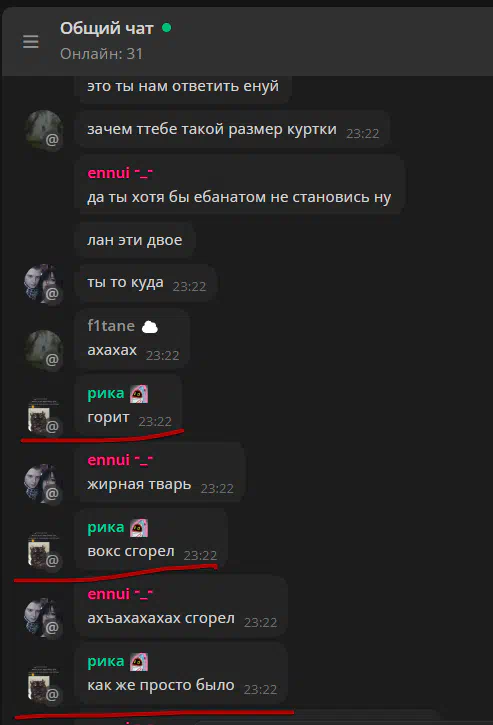
Task: Click the emoji badge above 'как же просто было'
Action: point(139,662)
